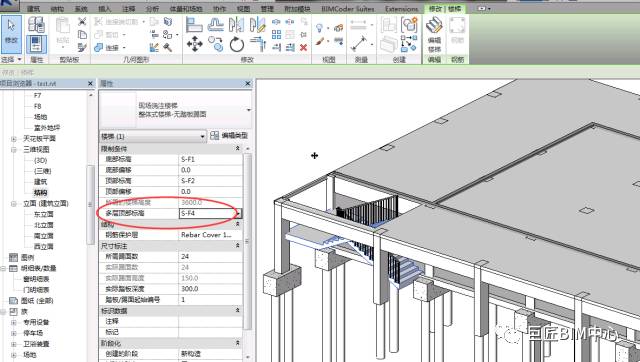Click the Properties panel vertical scrollbar
Screen dimensions: 640x362
click(247, 241)
